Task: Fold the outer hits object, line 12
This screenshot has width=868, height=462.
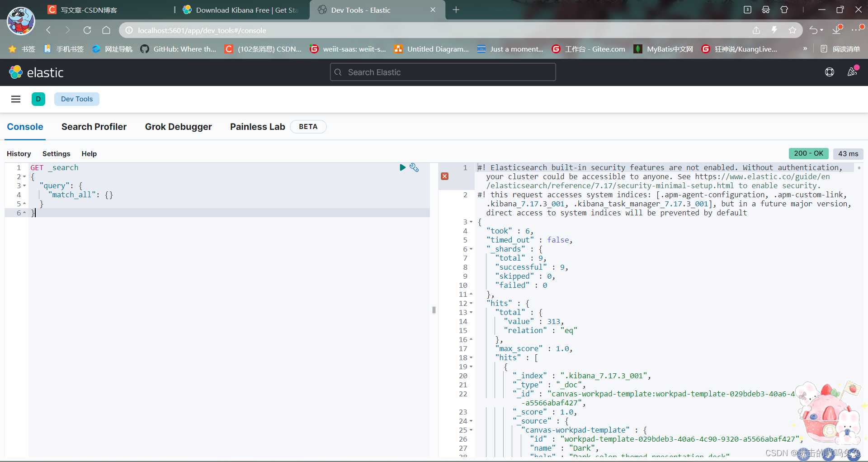Action: point(471,304)
